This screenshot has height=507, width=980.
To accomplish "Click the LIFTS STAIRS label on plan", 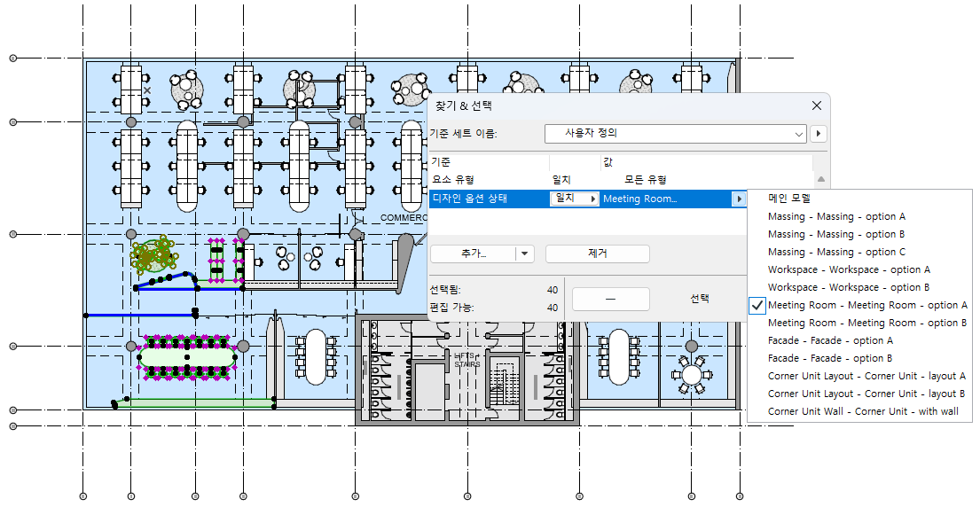I will 466,360.
